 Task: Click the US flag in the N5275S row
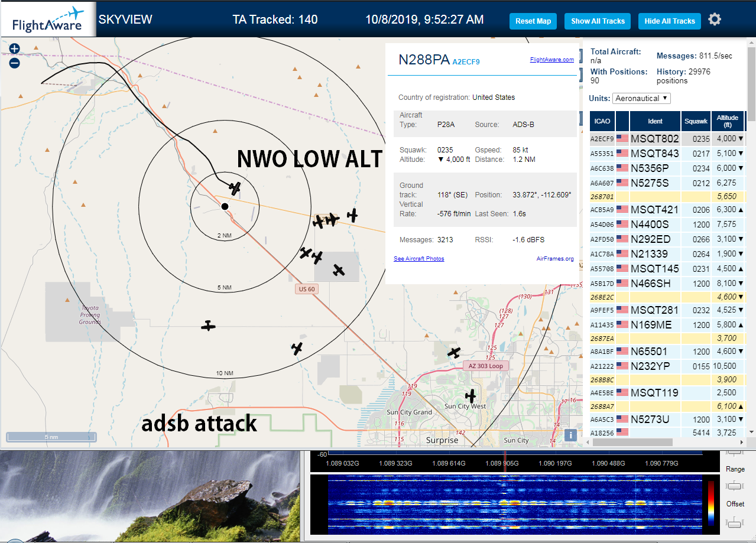pyautogui.click(x=622, y=183)
